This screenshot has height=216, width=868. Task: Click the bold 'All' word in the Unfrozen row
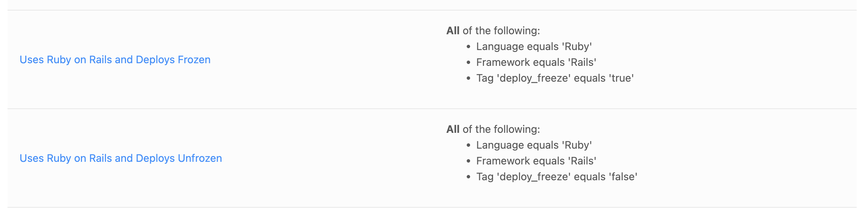pos(453,129)
